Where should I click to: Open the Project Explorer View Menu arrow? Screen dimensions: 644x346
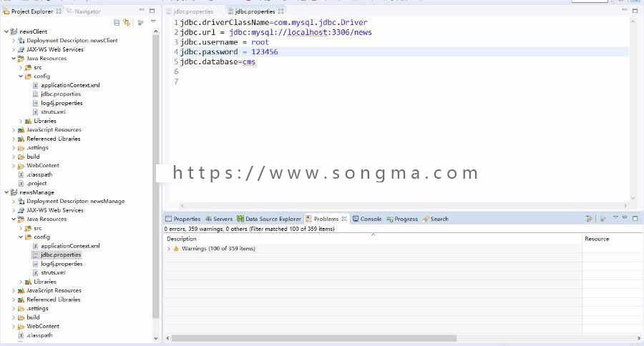(153, 21)
